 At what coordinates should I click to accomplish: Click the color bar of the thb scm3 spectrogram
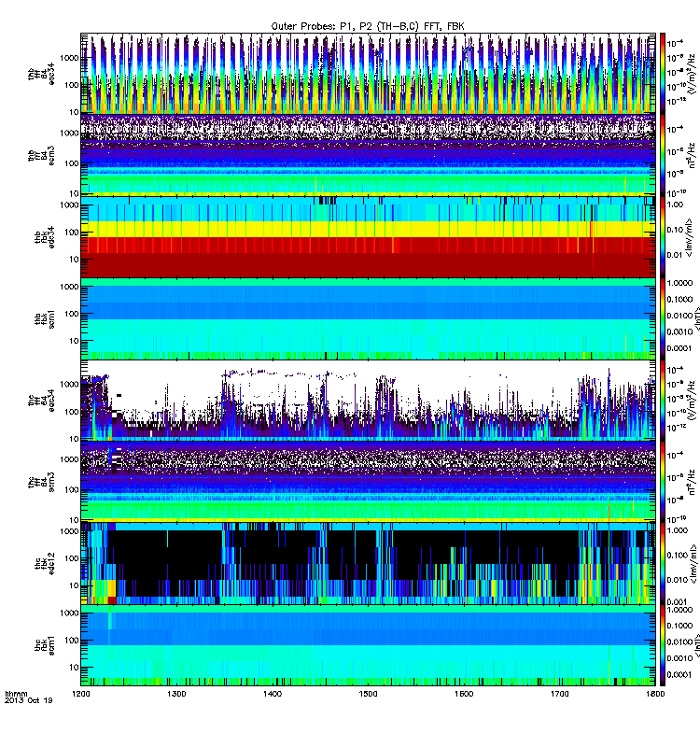coord(662,155)
